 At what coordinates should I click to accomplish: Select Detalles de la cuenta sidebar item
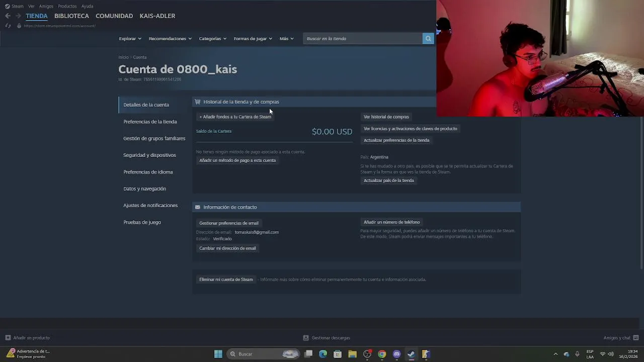153,105
